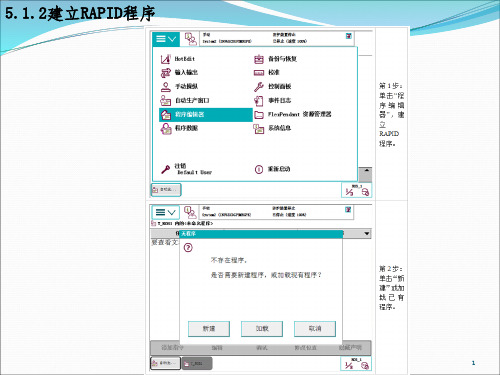The image size is (500, 375).
Task: Select the T_ROB1 task tab at bottom
Action: 197,364
